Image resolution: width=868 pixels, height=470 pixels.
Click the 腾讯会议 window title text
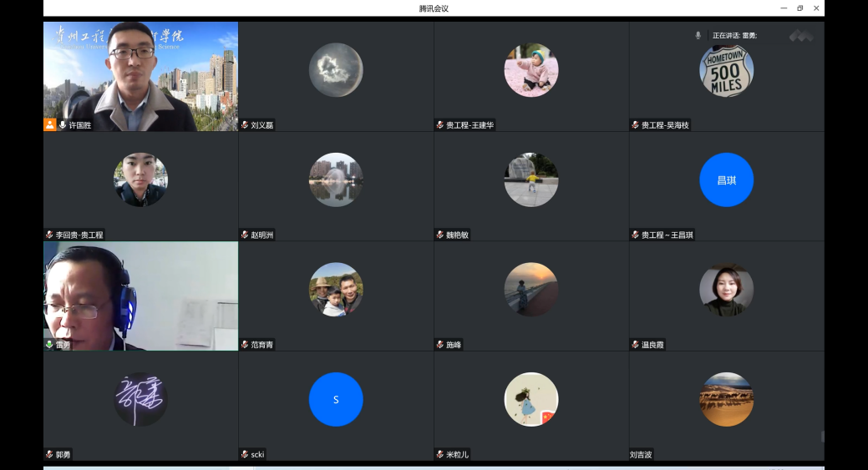tap(434, 8)
